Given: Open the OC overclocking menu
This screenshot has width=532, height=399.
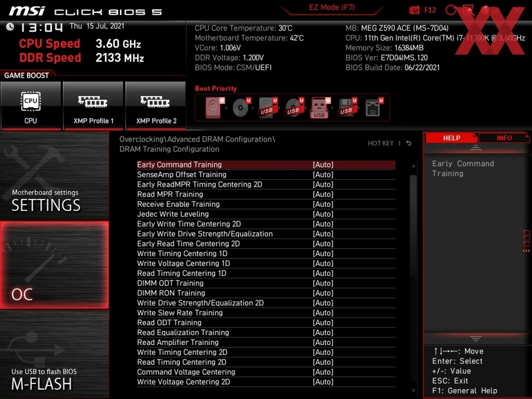Looking at the screenshot, I should (54, 265).
